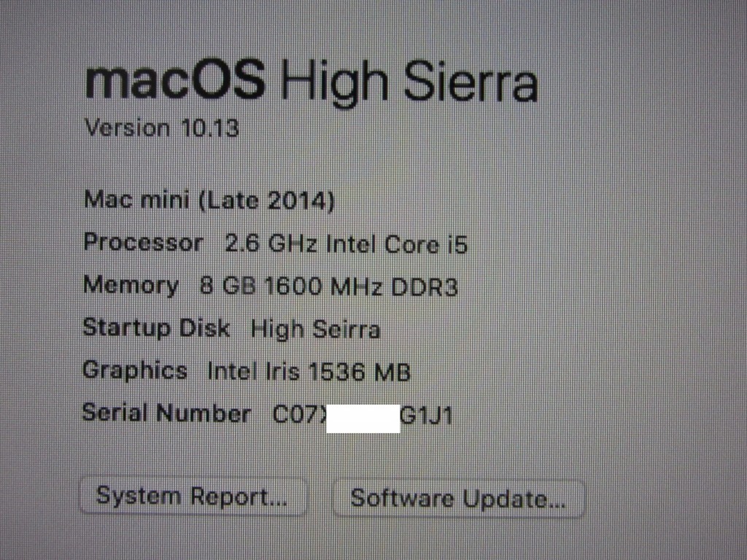The image size is (747, 560).
Task: Select the Intel Iris 1536 MB value
Action: point(309,371)
